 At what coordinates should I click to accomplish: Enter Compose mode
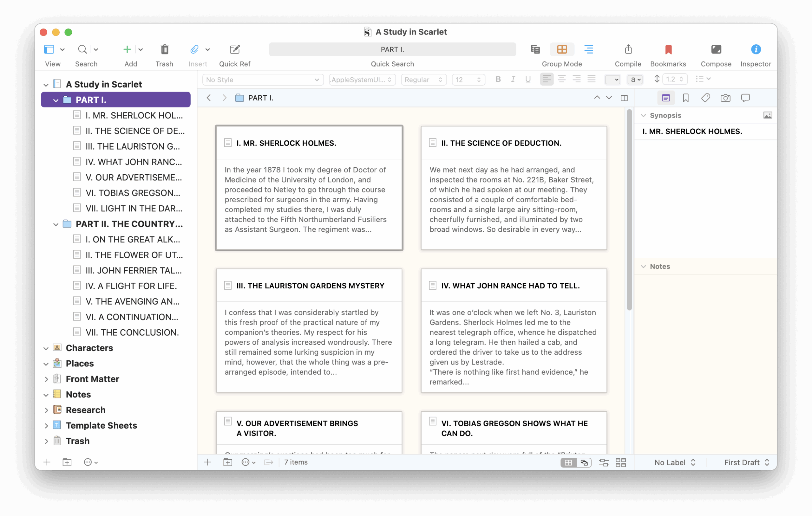tap(716, 49)
